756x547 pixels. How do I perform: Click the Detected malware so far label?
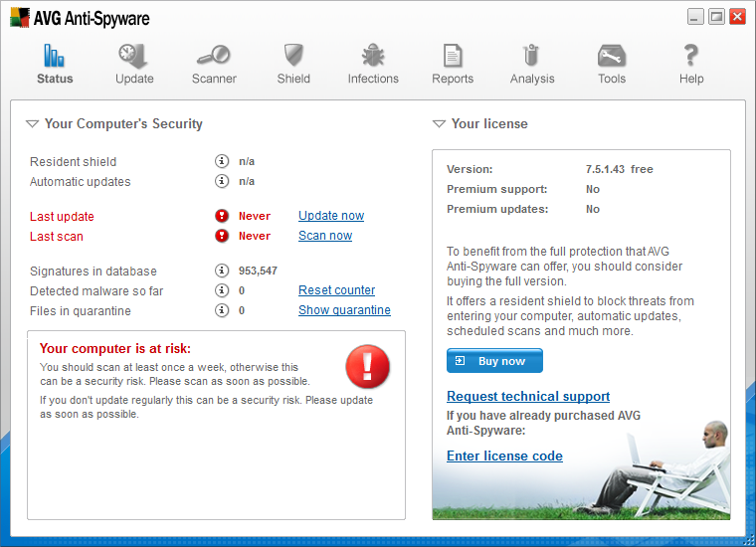96,291
